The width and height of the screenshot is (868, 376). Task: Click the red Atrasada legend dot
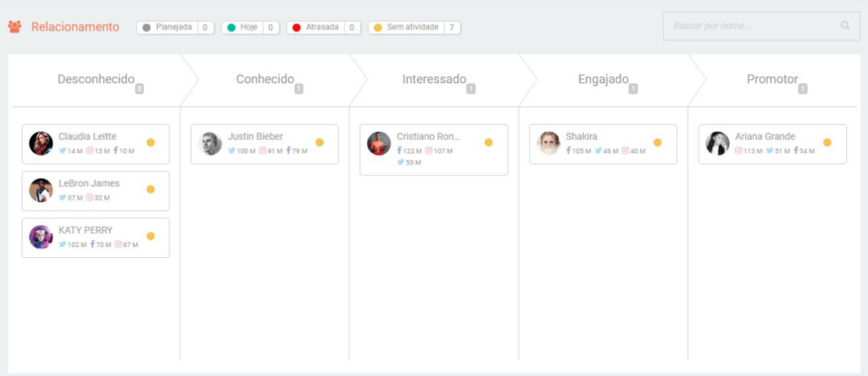296,28
